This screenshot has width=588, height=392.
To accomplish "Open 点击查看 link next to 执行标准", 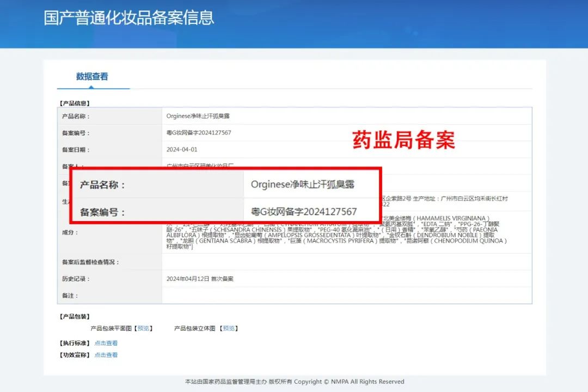I will click(x=106, y=343).
